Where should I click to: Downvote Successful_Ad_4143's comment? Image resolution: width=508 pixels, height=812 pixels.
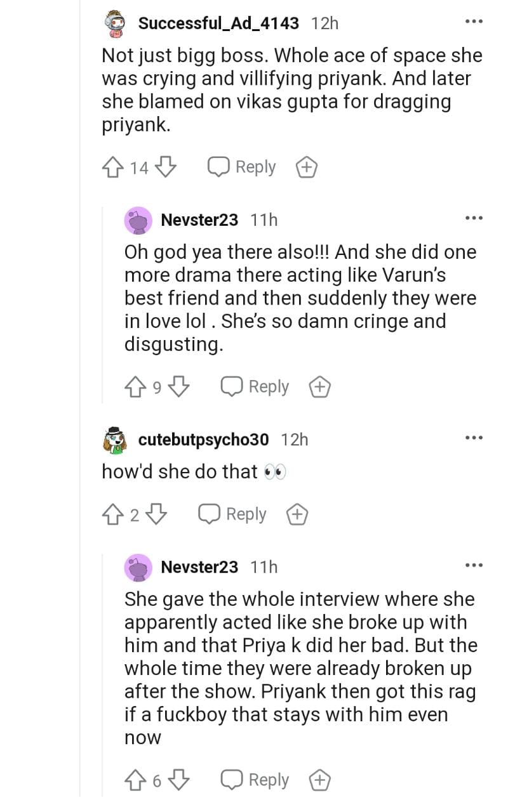pos(165,167)
